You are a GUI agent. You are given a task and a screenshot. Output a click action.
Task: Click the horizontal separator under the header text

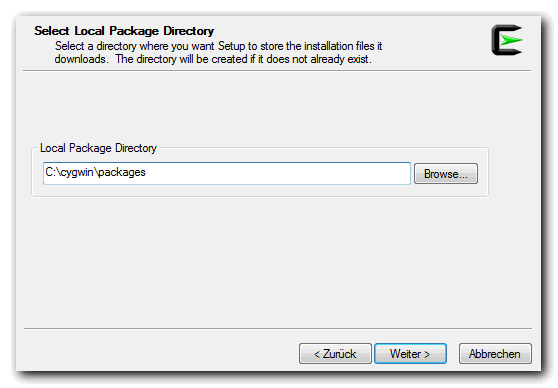[277, 70]
